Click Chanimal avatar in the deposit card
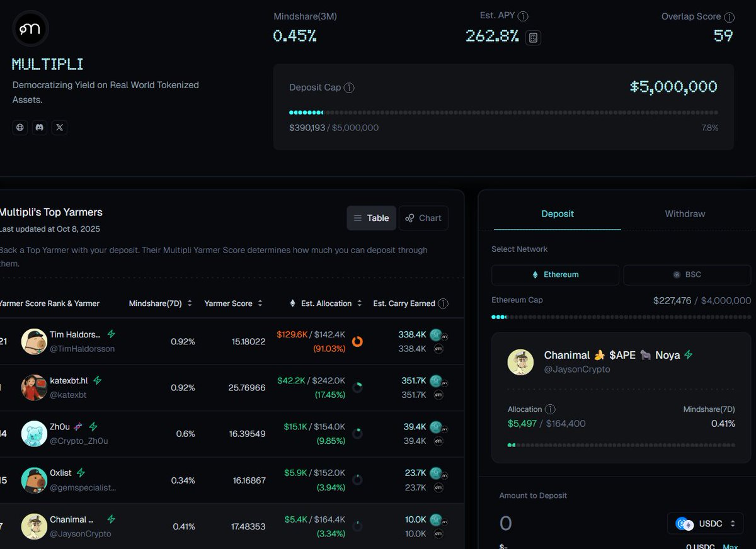Viewport: 756px width, 549px height. coord(520,361)
